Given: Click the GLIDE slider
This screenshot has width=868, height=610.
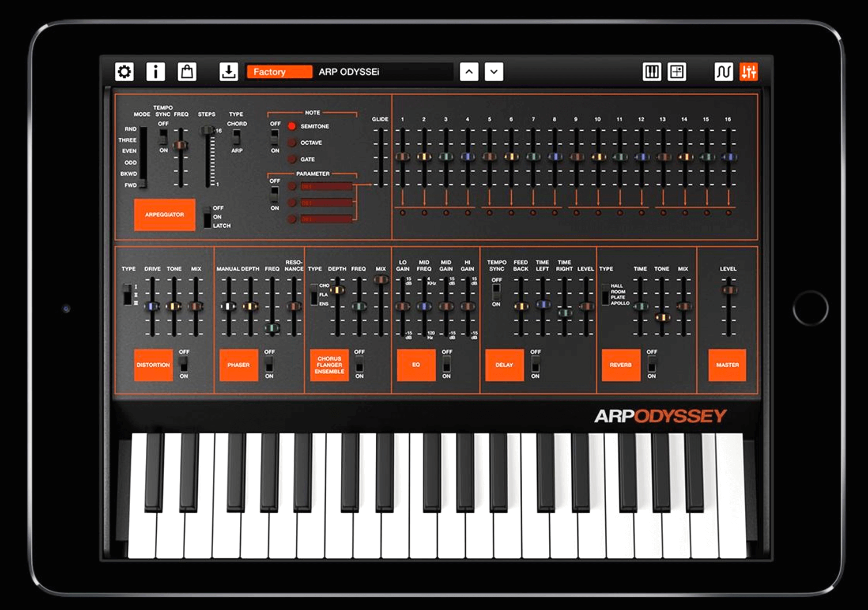Looking at the screenshot, I should coord(381,157).
